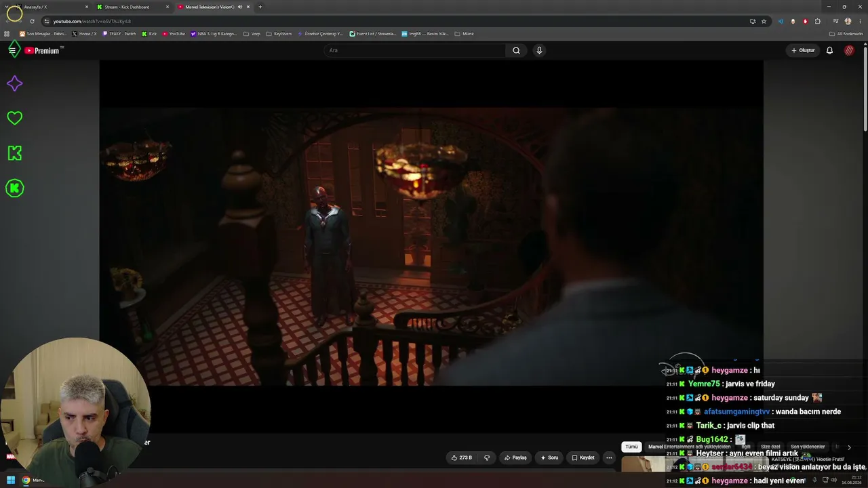Click the YouTube search field Ara
The width and height of the screenshot is (868, 488).
click(x=414, y=50)
